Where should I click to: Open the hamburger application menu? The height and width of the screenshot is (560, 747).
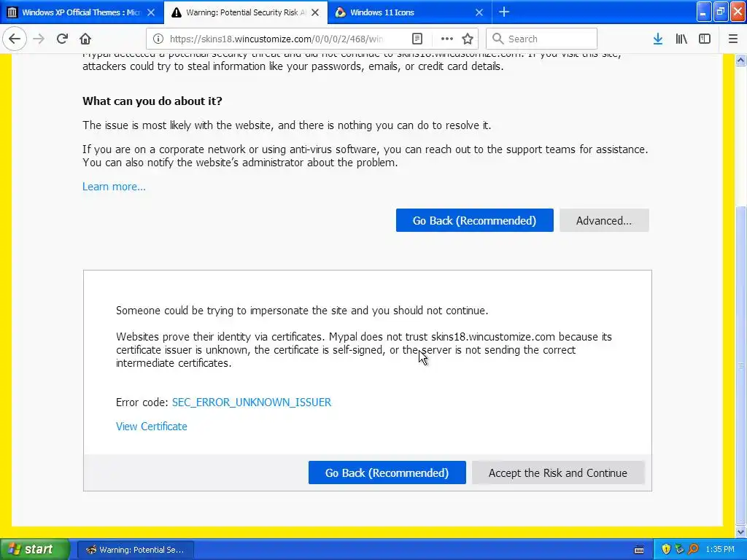point(733,39)
